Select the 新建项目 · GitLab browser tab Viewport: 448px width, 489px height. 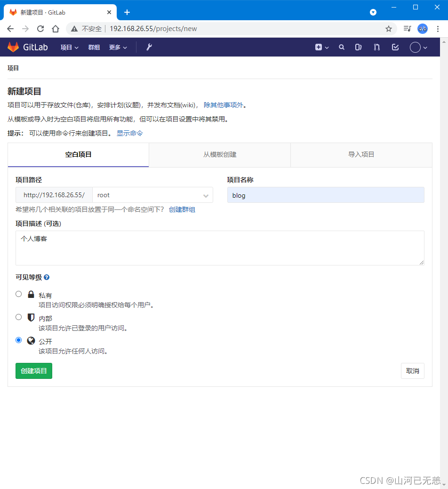coord(60,13)
